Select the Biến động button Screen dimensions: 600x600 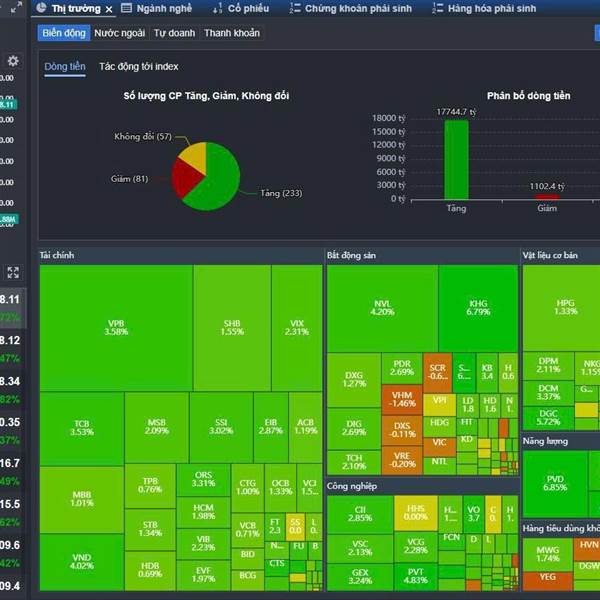(x=64, y=33)
